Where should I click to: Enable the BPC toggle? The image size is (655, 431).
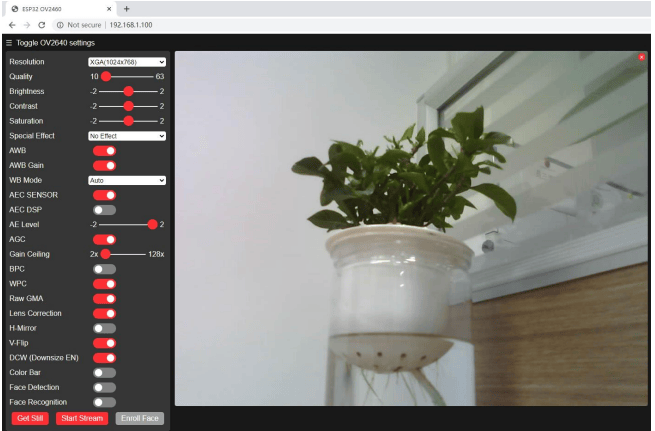point(104,269)
